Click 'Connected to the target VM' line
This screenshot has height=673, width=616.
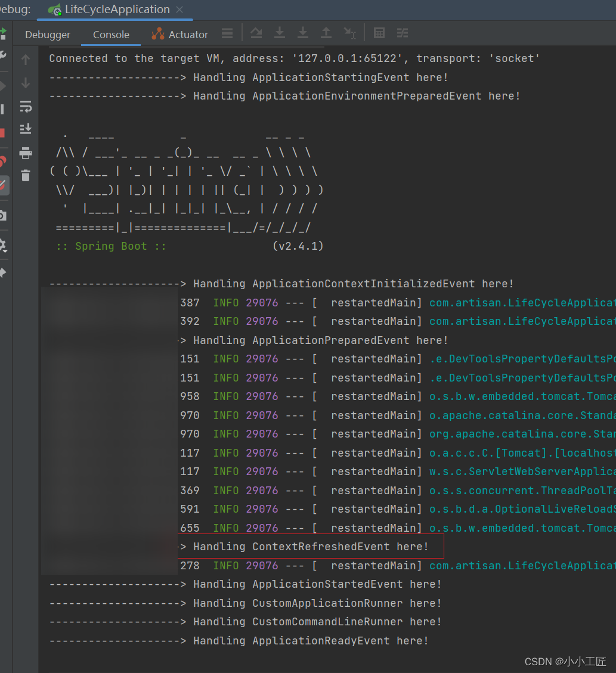(x=294, y=58)
